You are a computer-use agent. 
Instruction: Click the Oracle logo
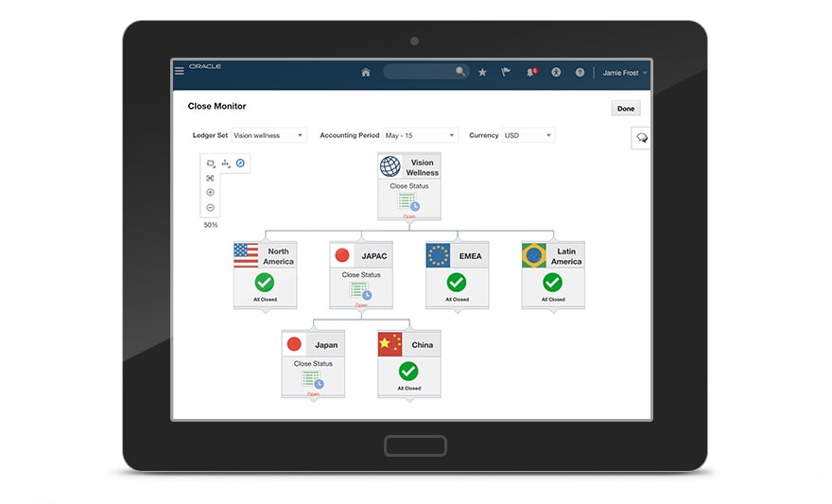tap(205, 66)
